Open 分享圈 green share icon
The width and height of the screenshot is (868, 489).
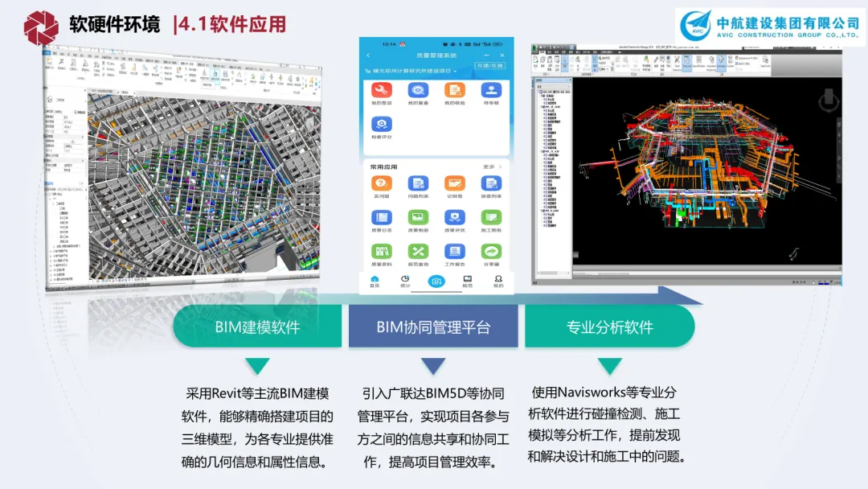(x=491, y=252)
